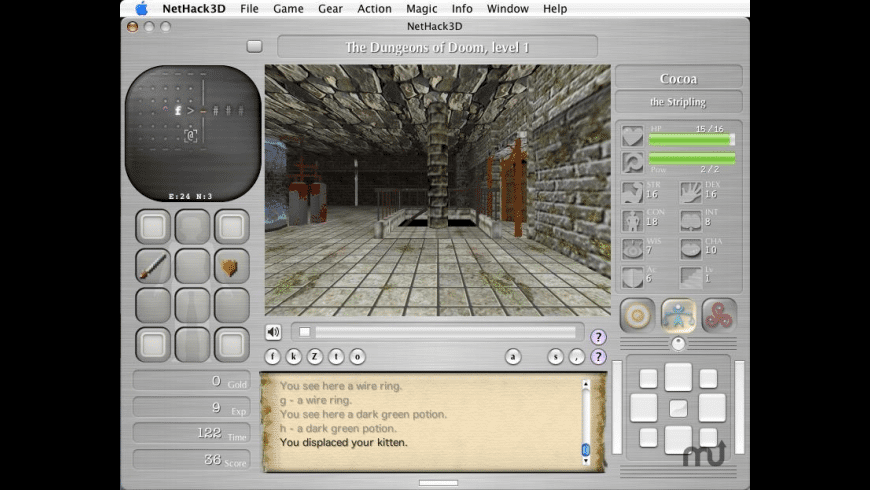Click the north arrow on the direction pad

678,377
